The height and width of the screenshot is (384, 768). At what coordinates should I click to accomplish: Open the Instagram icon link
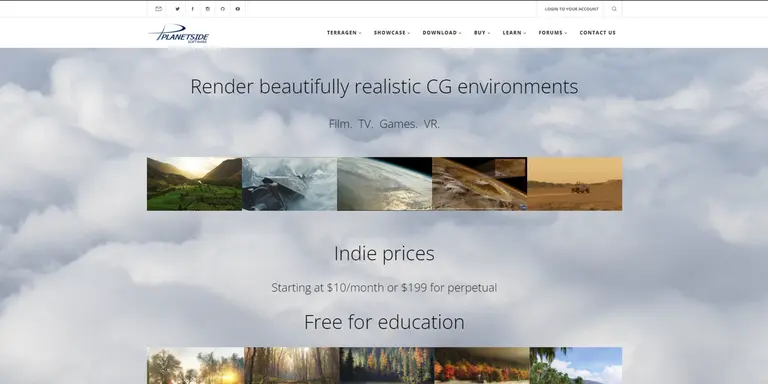point(208,9)
